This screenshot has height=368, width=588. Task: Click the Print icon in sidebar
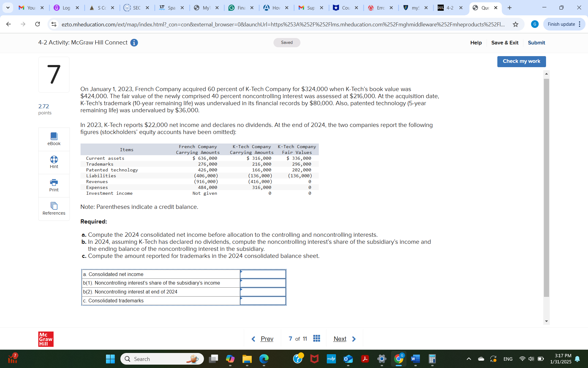(x=54, y=182)
